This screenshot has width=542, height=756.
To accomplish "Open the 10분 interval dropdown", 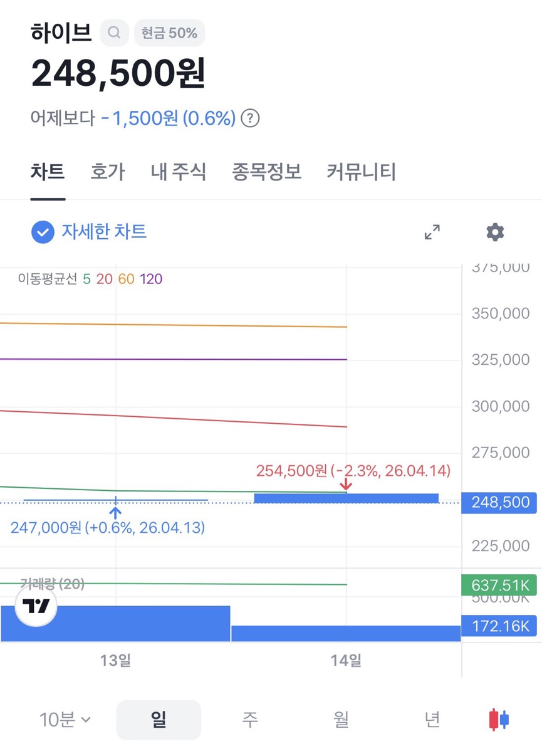I will pyautogui.click(x=65, y=720).
